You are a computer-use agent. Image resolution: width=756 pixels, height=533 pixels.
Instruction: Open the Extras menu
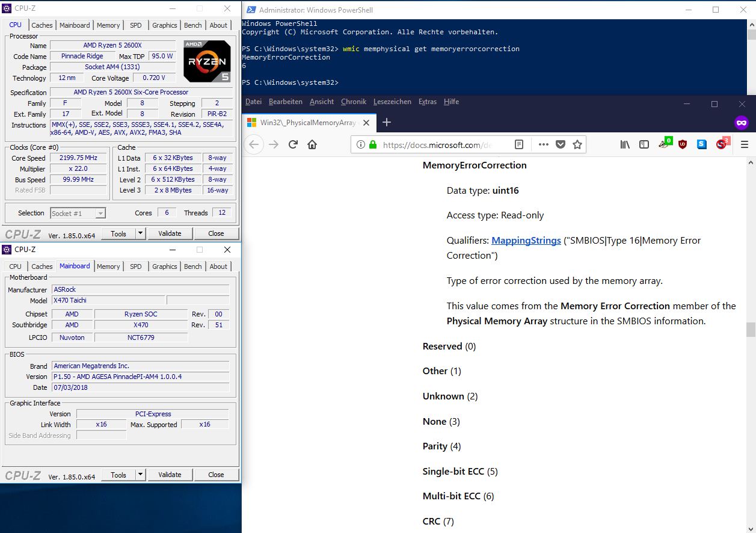(x=428, y=102)
